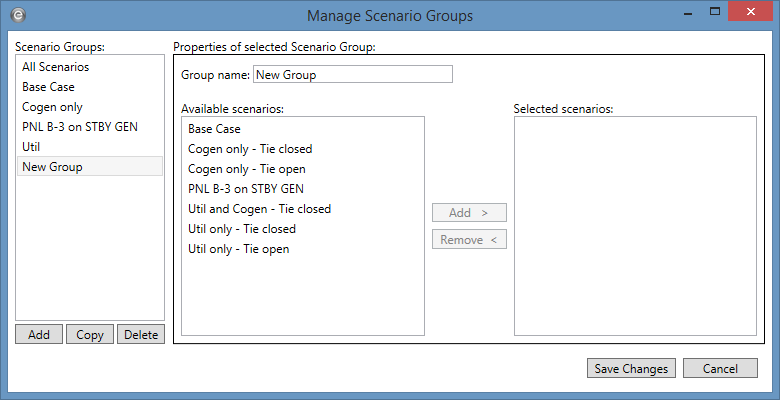Screen dimensions: 780x400
Task: Select Cogen only - Tie closed scenario
Action: pyautogui.click(x=249, y=149)
